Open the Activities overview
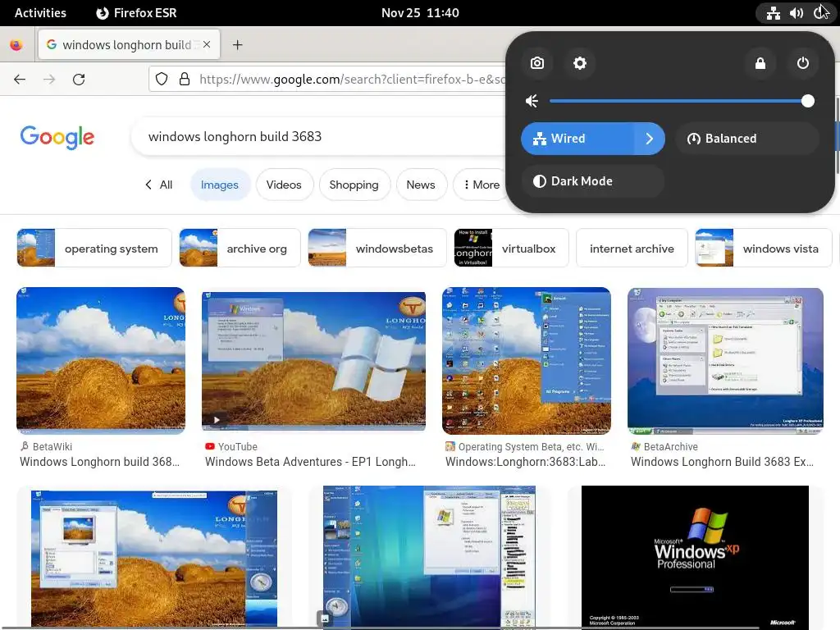The image size is (840, 630). 40,13
